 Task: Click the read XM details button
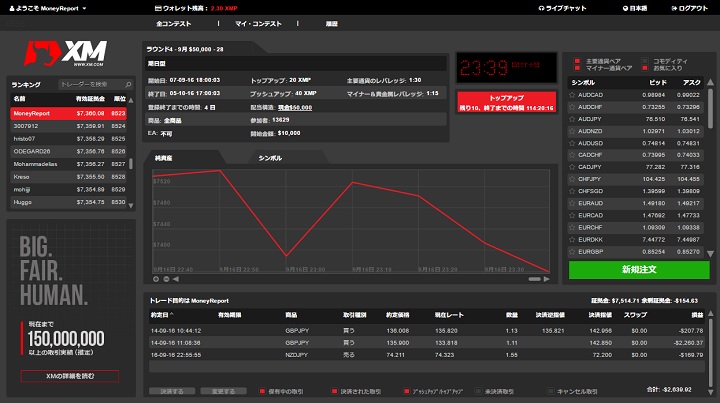[70, 376]
